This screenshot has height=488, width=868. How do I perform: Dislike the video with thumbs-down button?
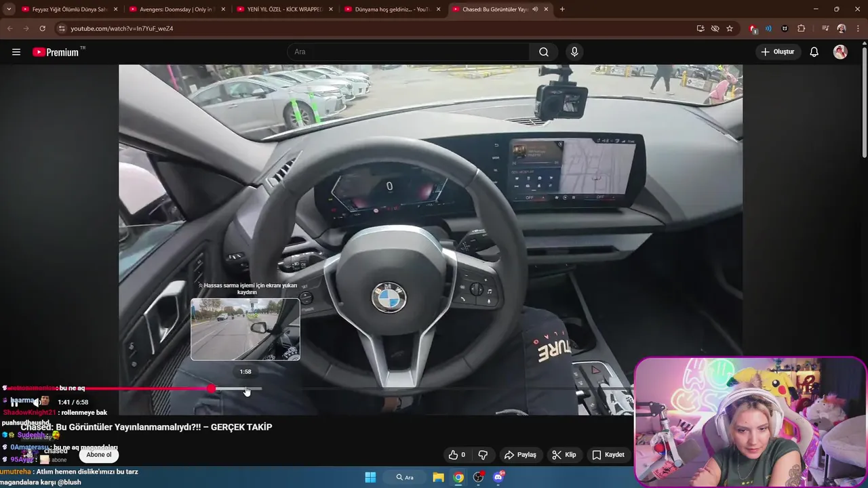click(x=484, y=455)
